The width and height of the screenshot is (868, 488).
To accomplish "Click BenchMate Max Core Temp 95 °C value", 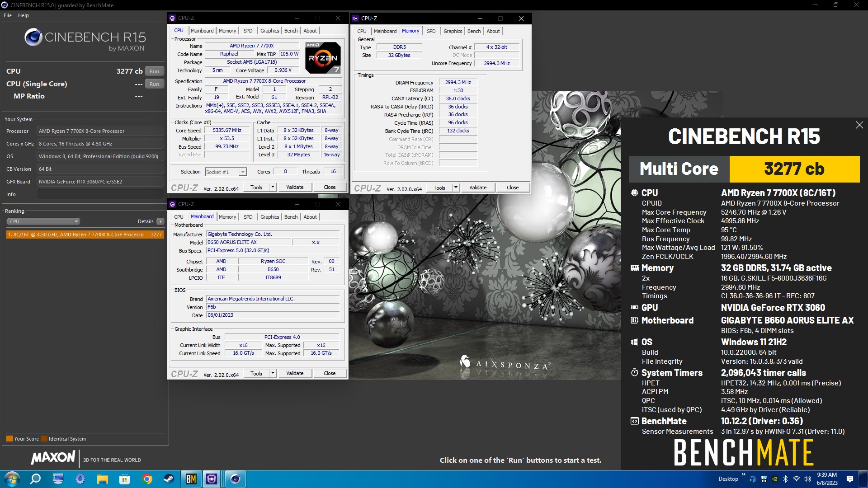I will click(x=729, y=230).
